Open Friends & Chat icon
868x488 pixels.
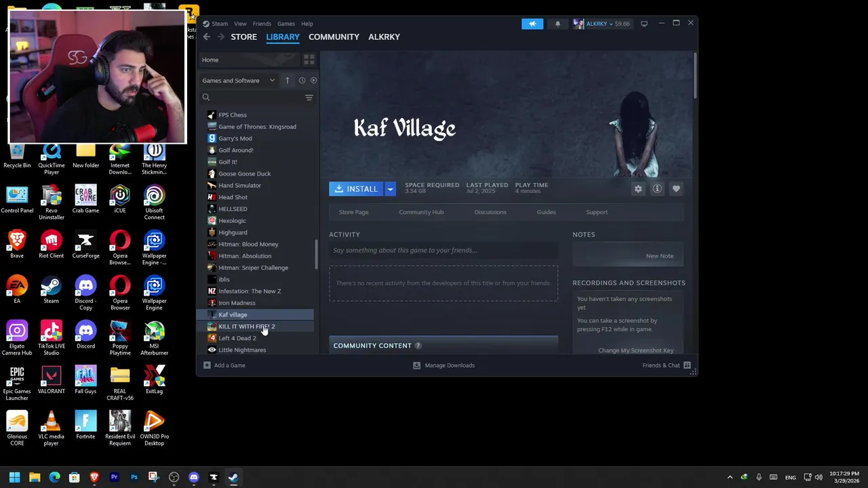(x=687, y=365)
